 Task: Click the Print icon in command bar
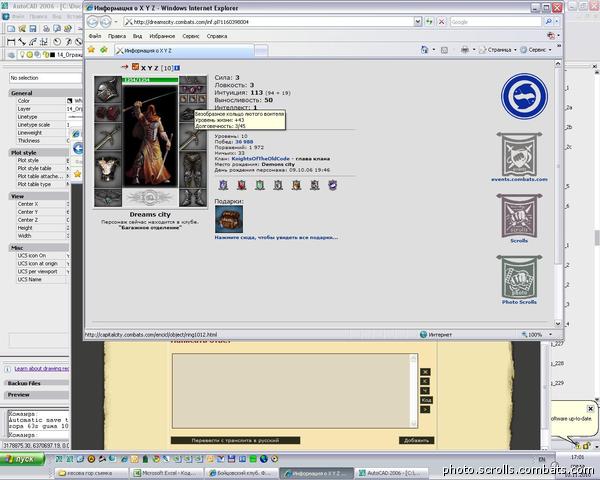coord(465,50)
